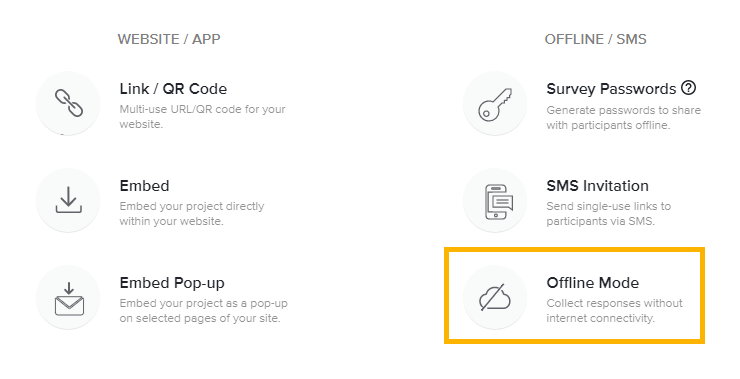Click the crossed-out cloud Offline Mode icon

tap(494, 297)
